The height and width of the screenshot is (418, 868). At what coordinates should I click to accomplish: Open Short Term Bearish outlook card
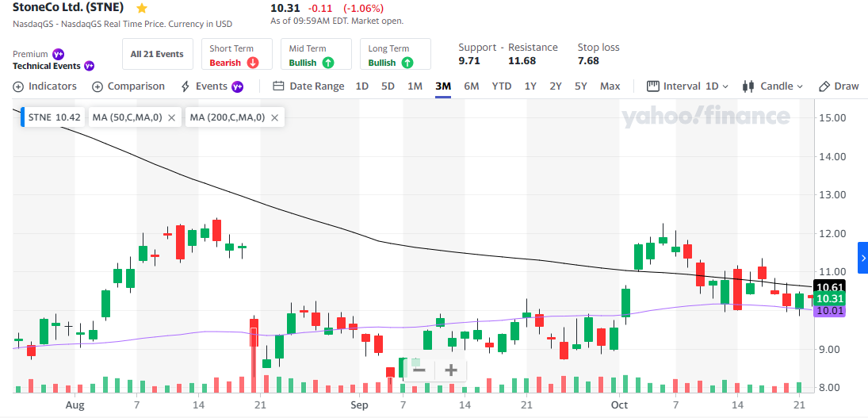[x=237, y=54]
